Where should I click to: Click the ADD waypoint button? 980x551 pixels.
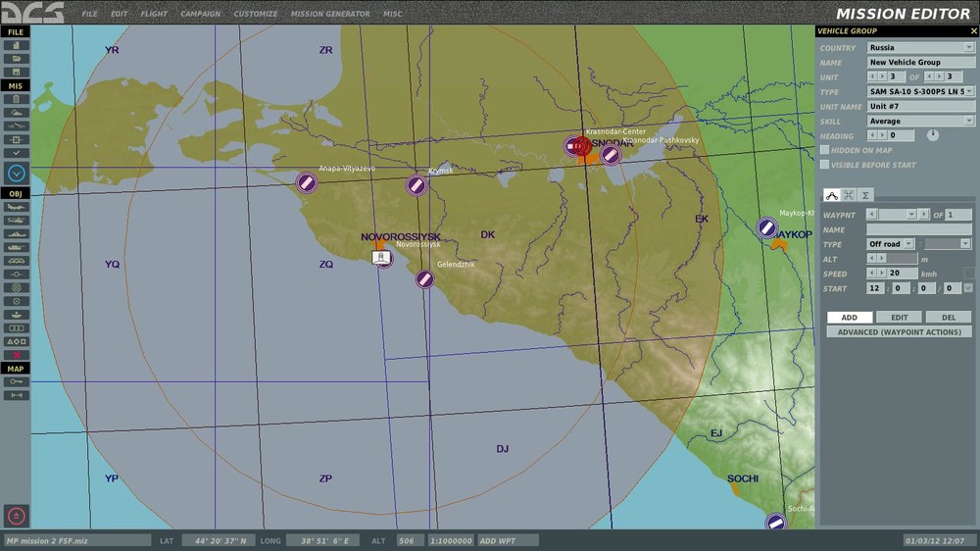coord(850,317)
